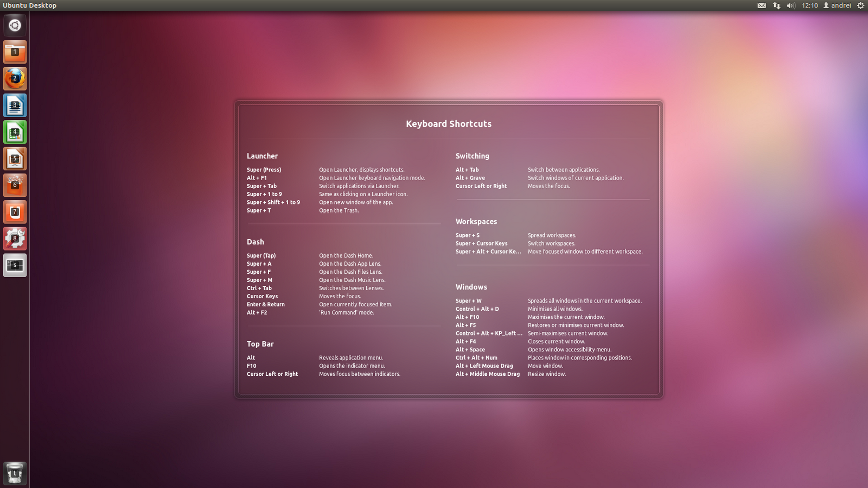Click 'Opens window accessibility menu.' text

(570, 350)
